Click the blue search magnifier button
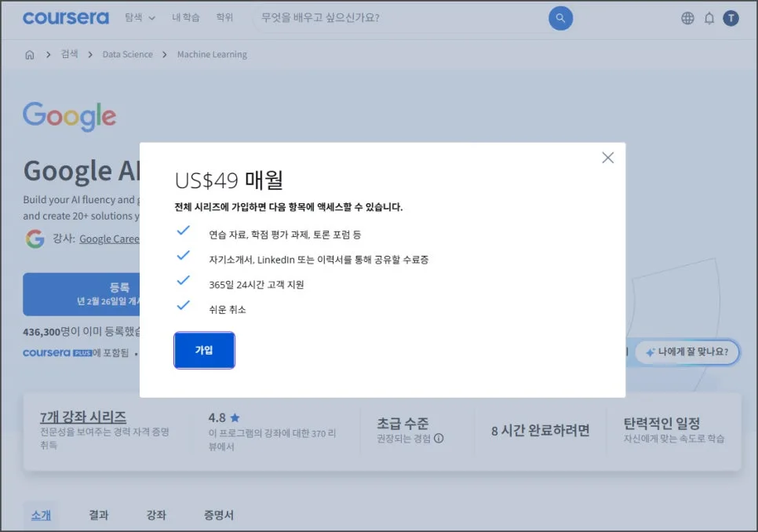This screenshot has width=758, height=532. (x=560, y=18)
